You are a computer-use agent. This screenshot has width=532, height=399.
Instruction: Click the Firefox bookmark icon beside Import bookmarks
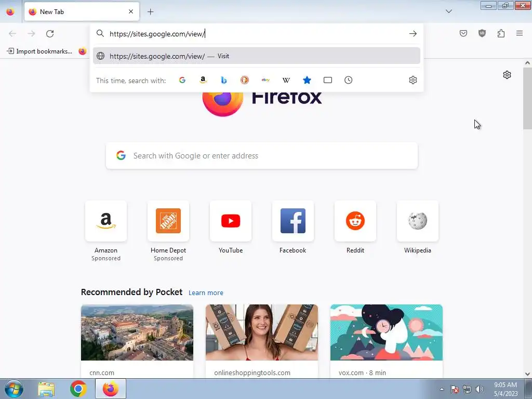point(83,51)
